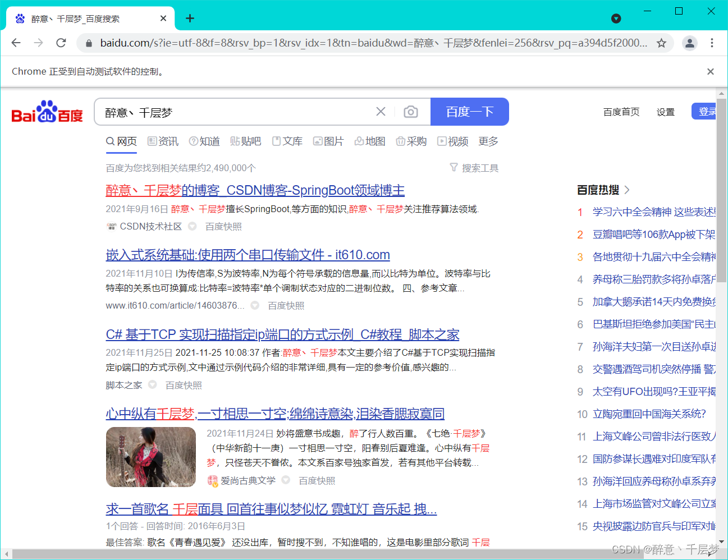Clear the search box with X icon
Image resolution: width=728 pixels, height=560 pixels.
click(381, 112)
